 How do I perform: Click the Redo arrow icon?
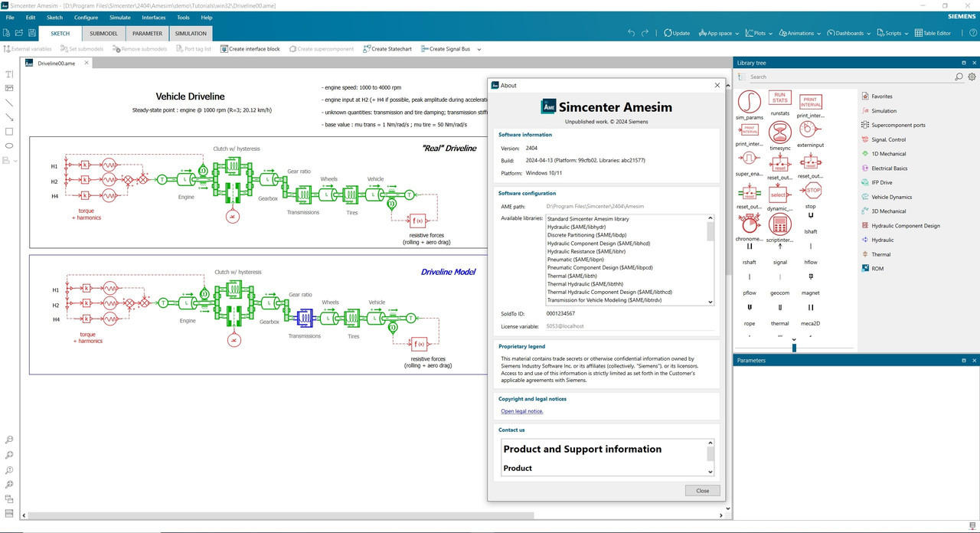coord(645,33)
